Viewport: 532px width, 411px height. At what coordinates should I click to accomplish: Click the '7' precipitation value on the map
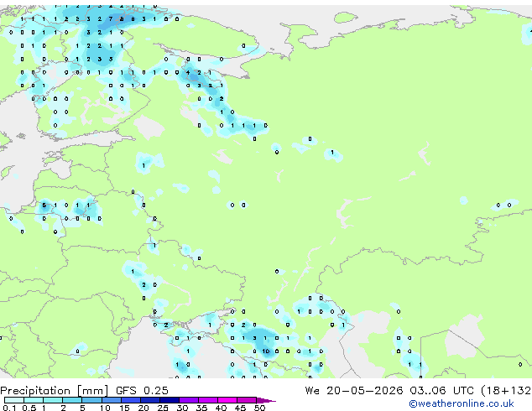[111, 19]
